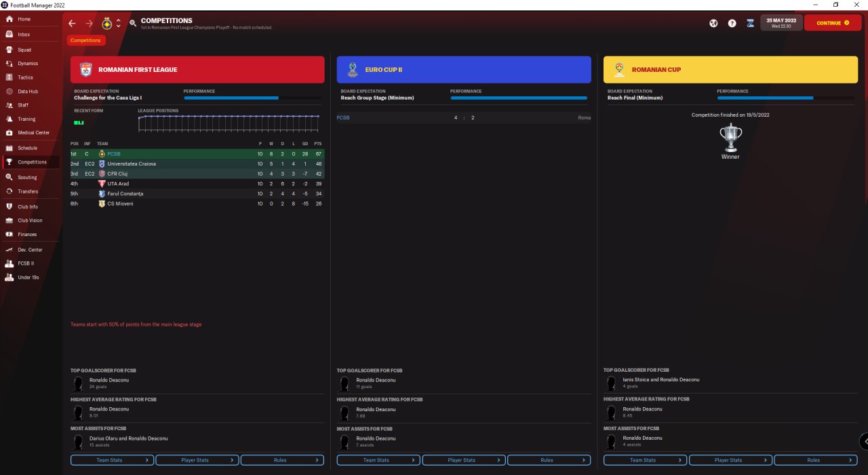Click the Romanian Cup logo
868x475 pixels.
[x=618, y=69]
